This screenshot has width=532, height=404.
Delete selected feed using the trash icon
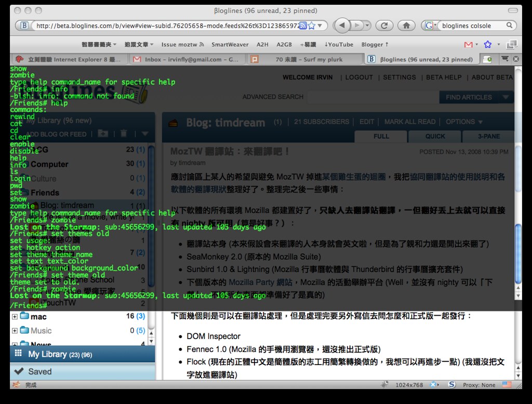[123, 134]
